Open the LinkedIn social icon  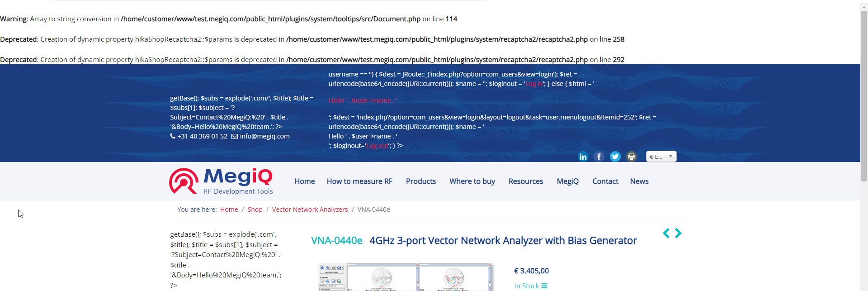coord(583,157)
